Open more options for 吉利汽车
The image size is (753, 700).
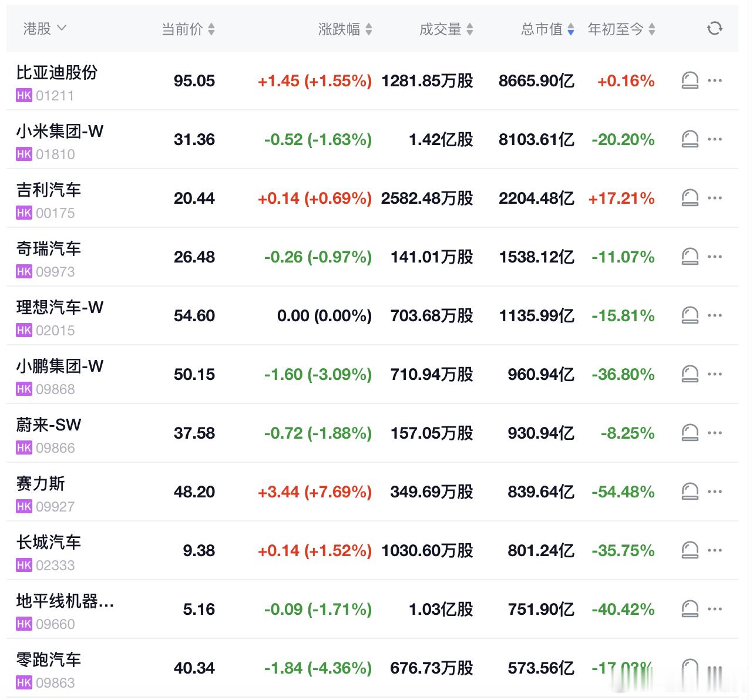(715, 198)
